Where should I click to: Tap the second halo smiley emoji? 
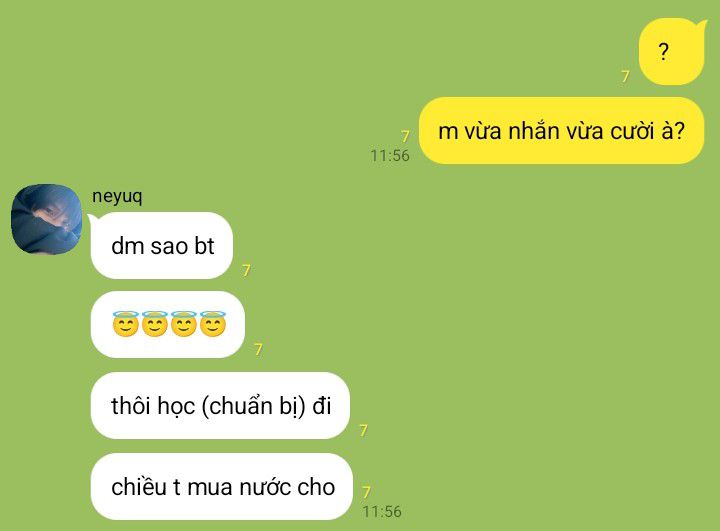[155, 324]
